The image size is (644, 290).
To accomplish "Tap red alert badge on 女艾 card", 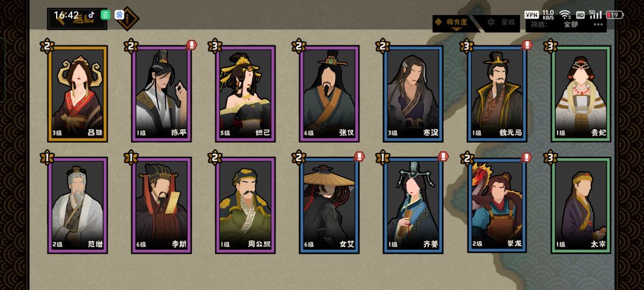I will coord(359,156).
